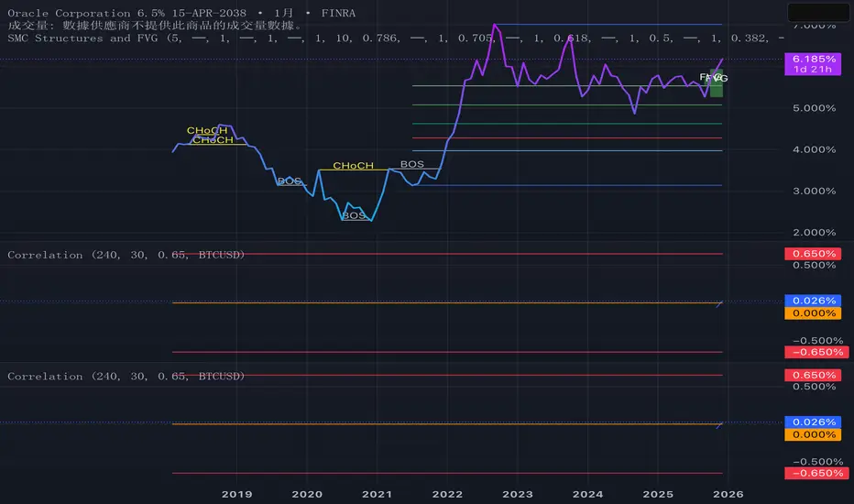The image size is (854, 504).
Task: Click the 2025 label on the time axis
Action: (658, 494)
